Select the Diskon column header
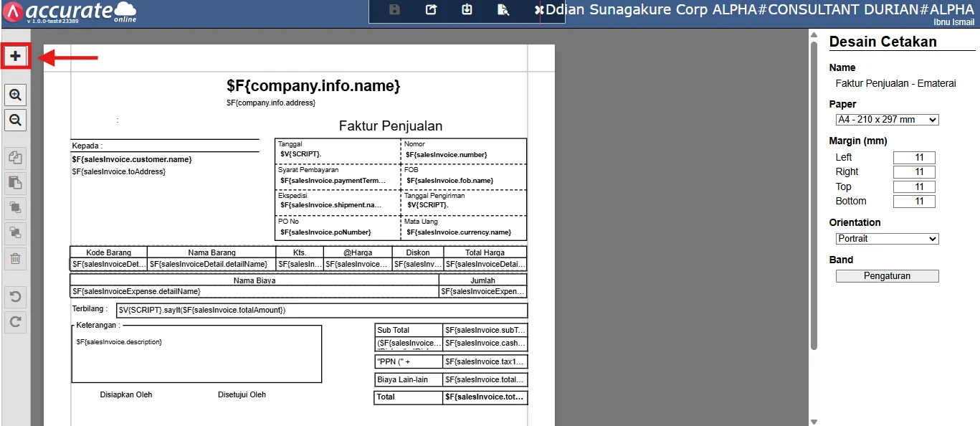The image size is (980, 426). tap(418, 252)
